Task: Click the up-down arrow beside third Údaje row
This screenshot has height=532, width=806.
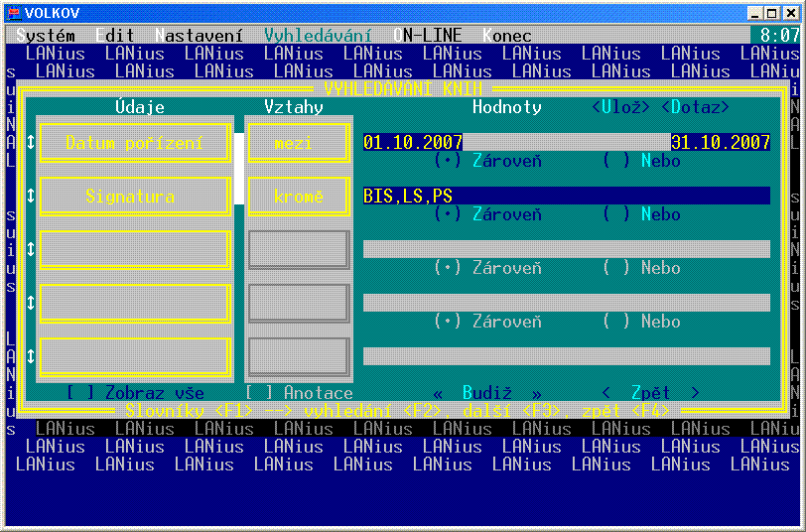Action: click(x=31, y=249)
